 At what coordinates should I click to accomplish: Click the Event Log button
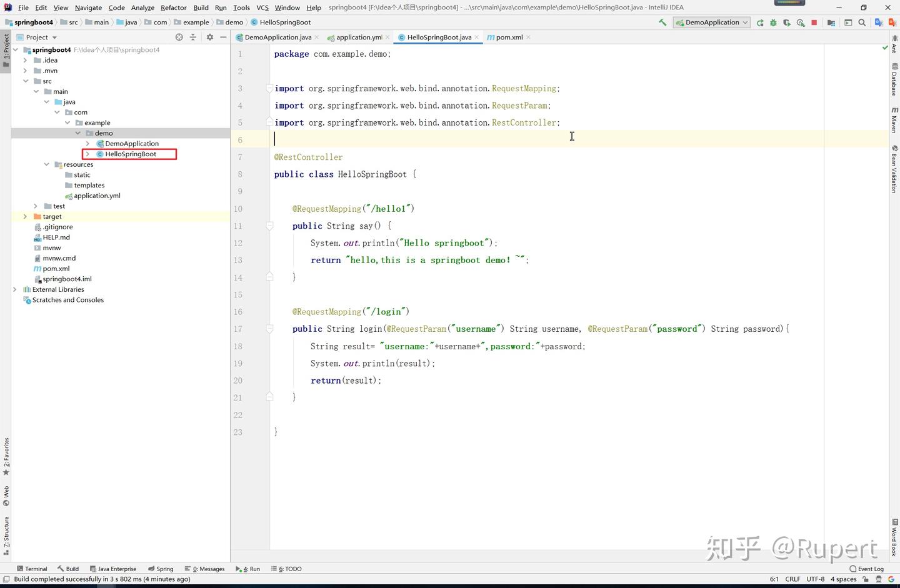(x=866, y=569)
